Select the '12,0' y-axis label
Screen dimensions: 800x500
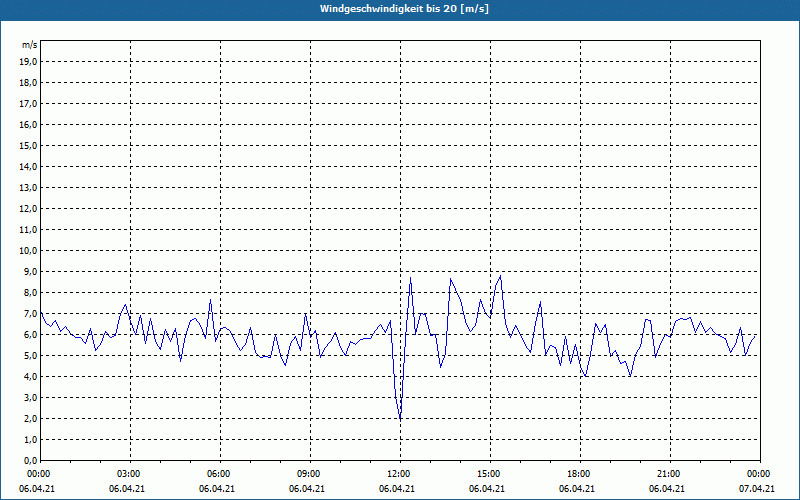pyautogui.click(x=28, y=209)
